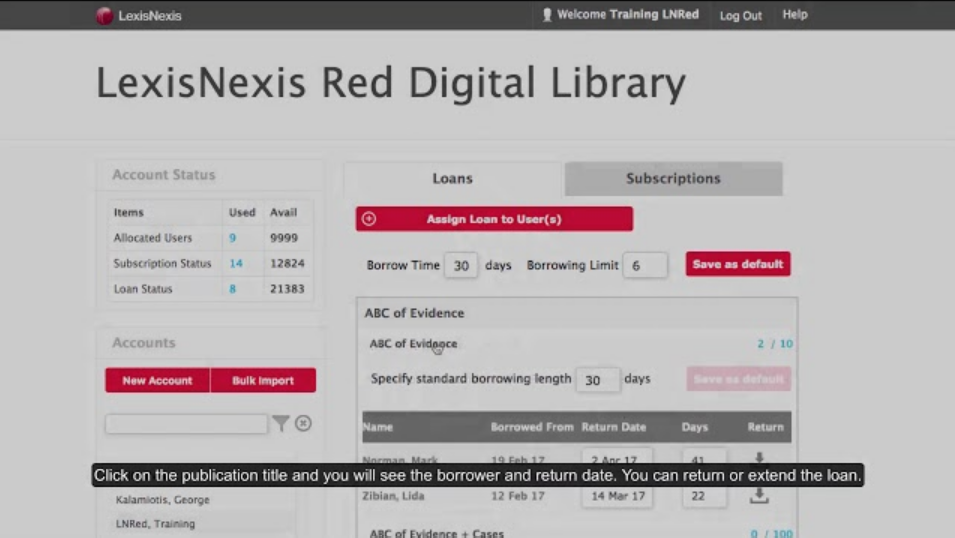Click the standard borrowing length field
955x538 pixels.
point(598,380)
